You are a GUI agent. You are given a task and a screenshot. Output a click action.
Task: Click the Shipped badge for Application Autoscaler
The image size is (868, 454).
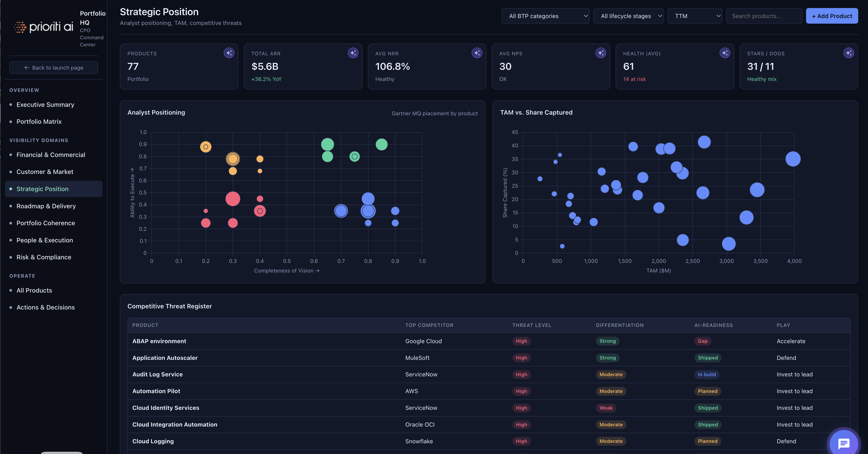(x=708, y=358)
